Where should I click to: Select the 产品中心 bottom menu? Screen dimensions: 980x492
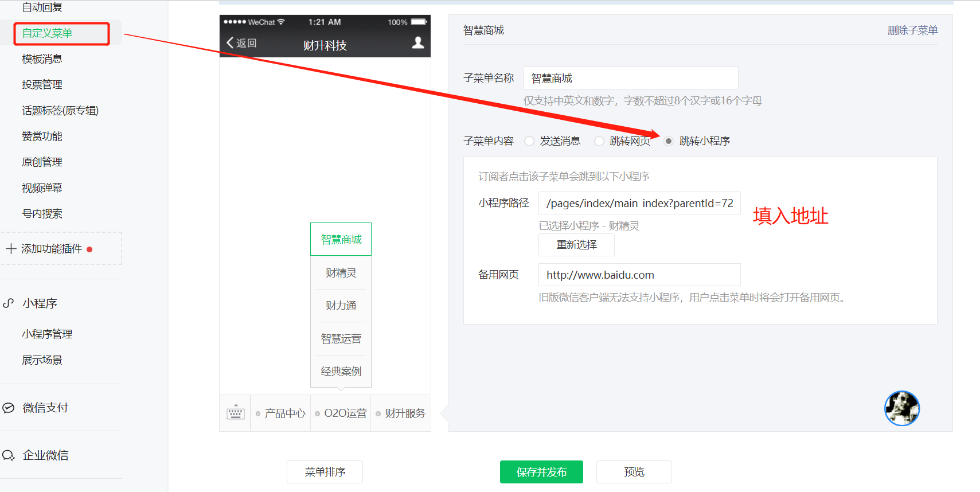pos(280,413)
